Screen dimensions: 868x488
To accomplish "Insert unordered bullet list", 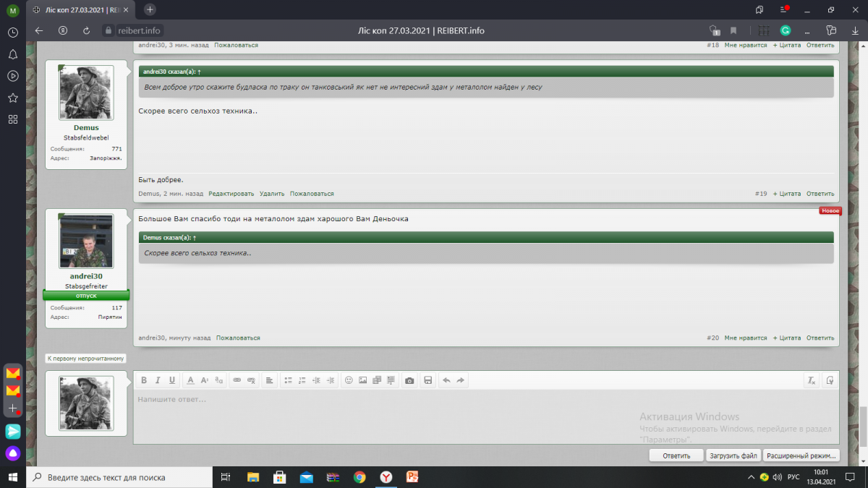I will pos(288,380).
